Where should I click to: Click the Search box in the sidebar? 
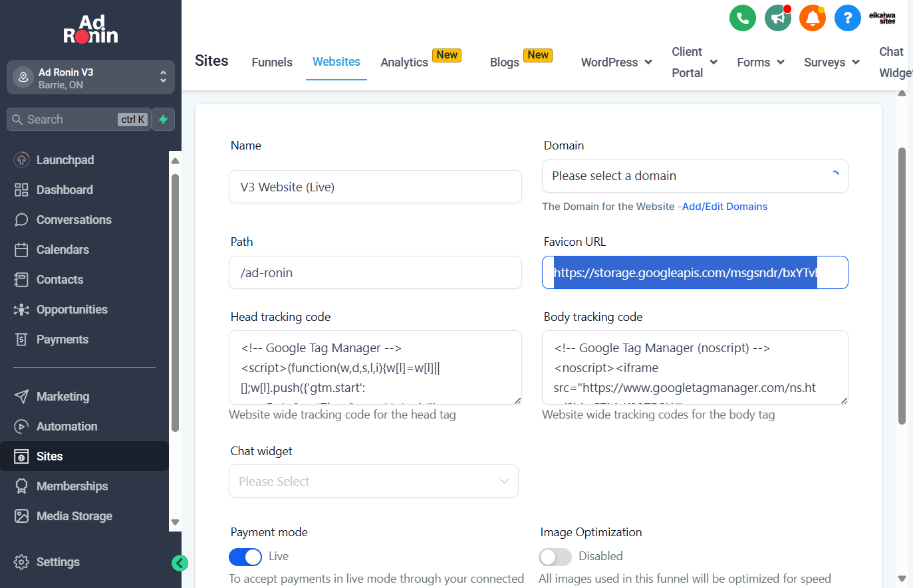(x=78, y=120)
